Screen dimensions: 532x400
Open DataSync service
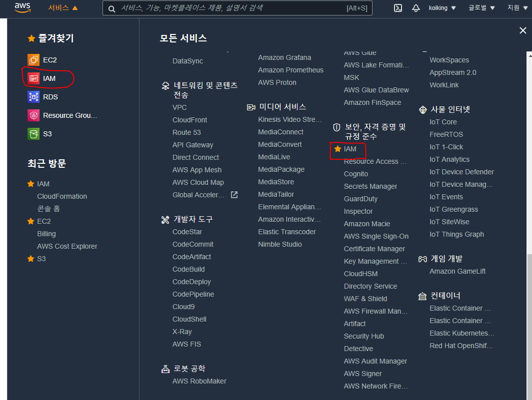pyautogui.click(x=187, y=61)
